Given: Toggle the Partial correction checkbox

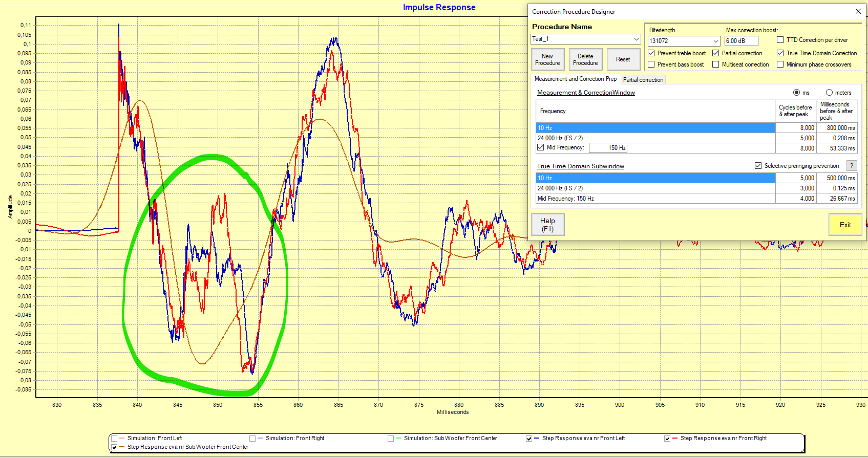Looking at the screenshot, I should pos(716,53).
